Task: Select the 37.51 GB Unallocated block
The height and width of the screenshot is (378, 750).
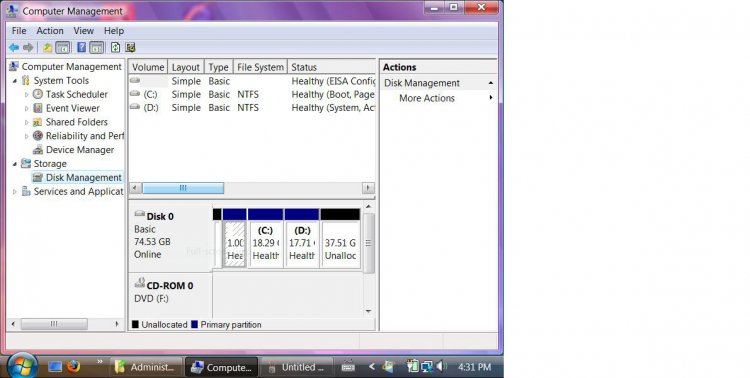Action: [x=340, y=238]
